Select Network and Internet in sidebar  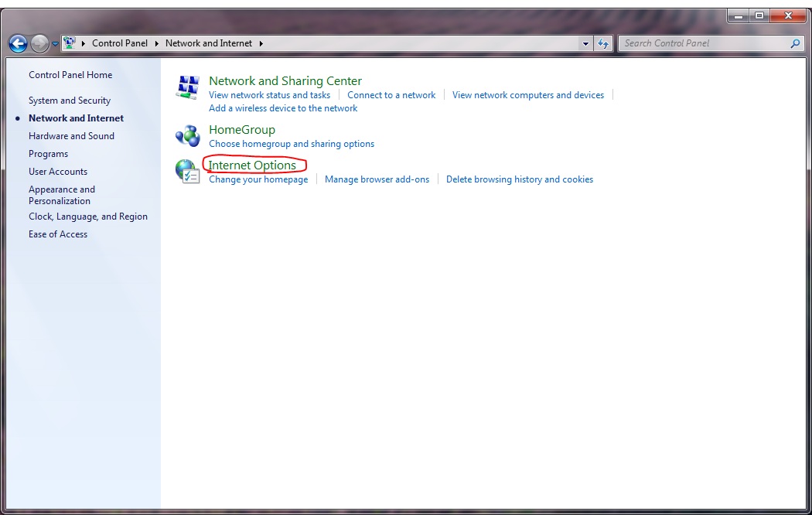click(x=76, y=118)
